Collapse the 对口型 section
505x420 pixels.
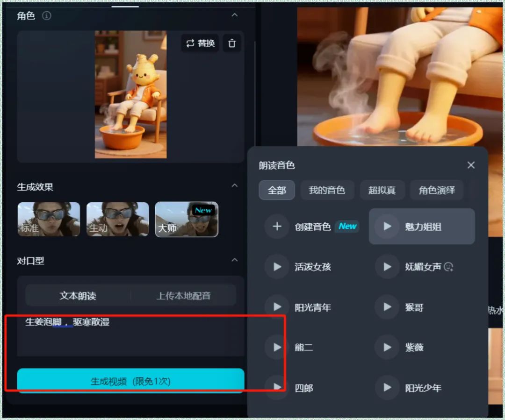click(236, 260)
